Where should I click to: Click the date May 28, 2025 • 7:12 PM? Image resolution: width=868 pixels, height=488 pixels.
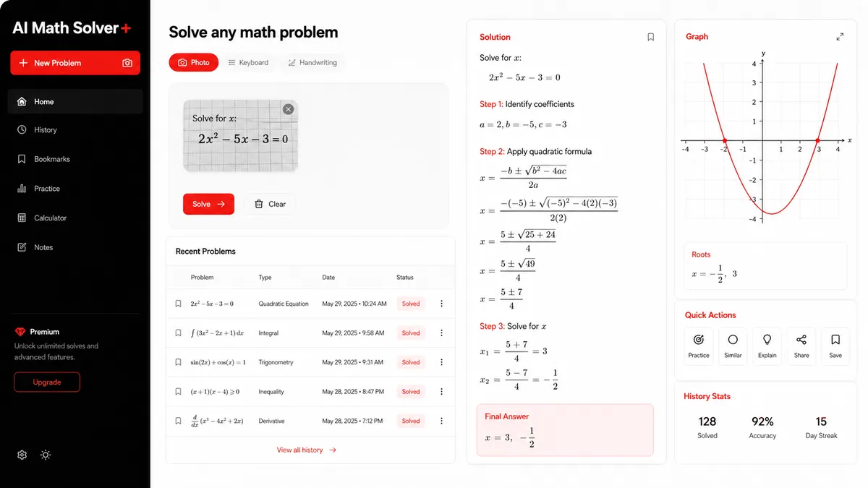coord(354,421)
